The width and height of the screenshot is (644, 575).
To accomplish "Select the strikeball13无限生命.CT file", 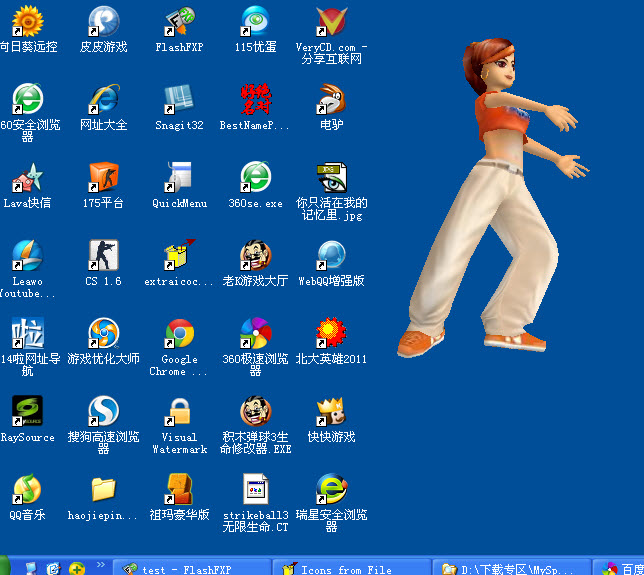I will (x=255, y=490).
